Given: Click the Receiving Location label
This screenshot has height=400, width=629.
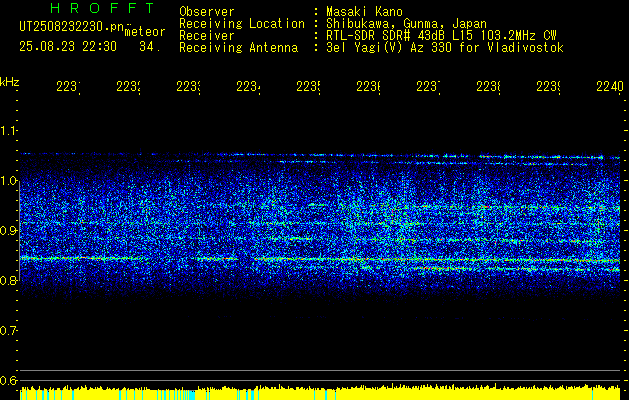Looking at the screenshot, I should [x=242, y=24].
